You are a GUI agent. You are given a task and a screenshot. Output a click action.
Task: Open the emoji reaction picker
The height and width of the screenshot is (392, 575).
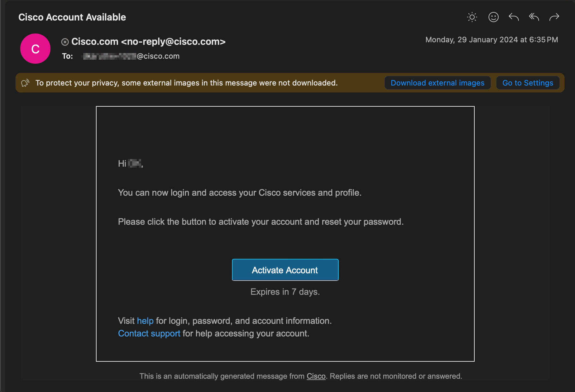(x=493, y=17)
